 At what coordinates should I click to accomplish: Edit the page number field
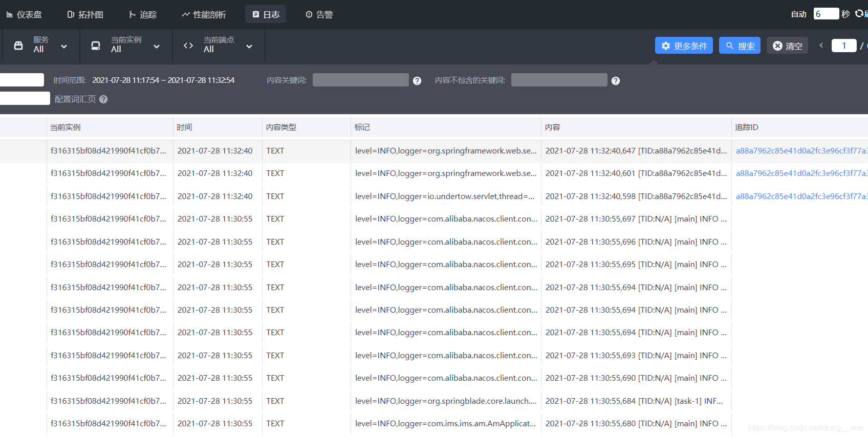coord(844,46)
